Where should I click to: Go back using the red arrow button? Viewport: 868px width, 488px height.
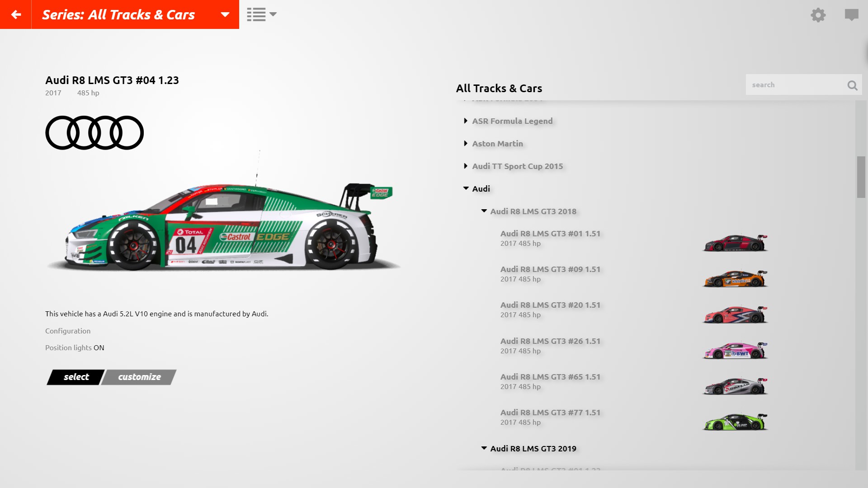[x=16, y=14]
